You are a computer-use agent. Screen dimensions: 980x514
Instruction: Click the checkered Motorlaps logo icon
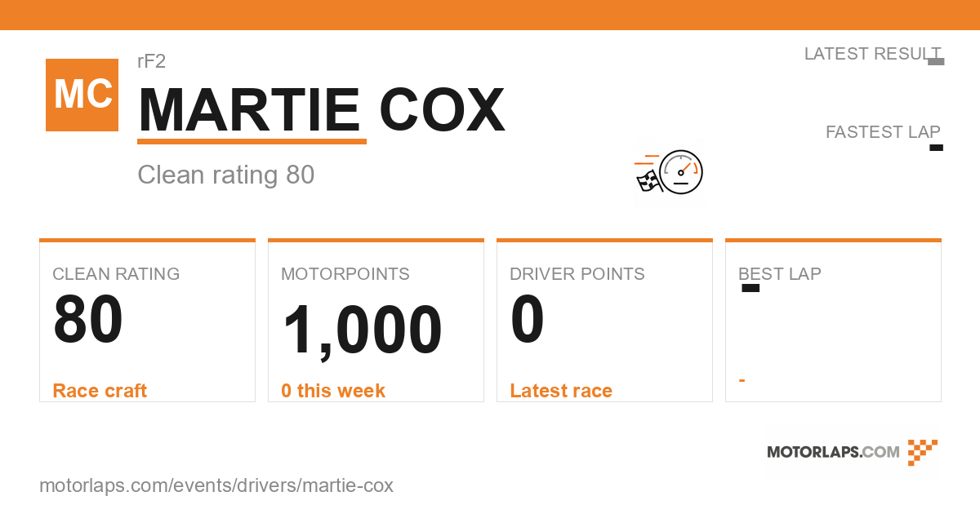pos(922,452)
